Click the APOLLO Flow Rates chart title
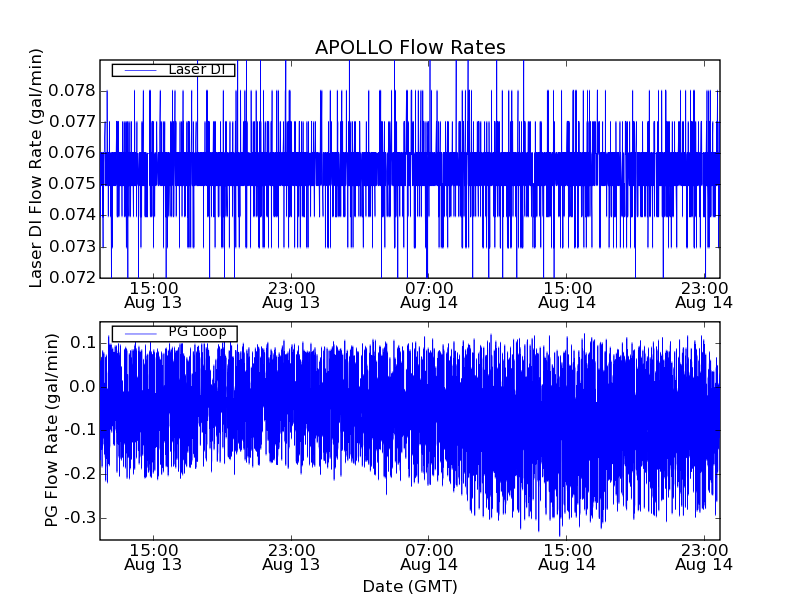 410,48
